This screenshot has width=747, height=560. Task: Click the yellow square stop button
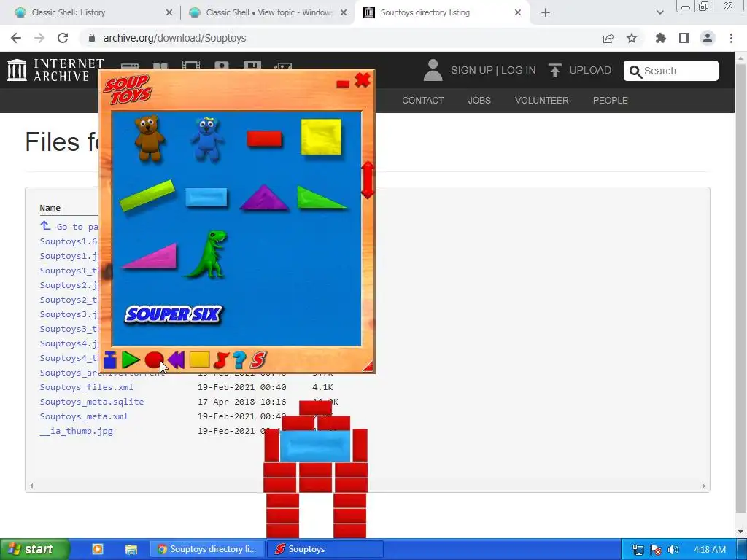199,359
